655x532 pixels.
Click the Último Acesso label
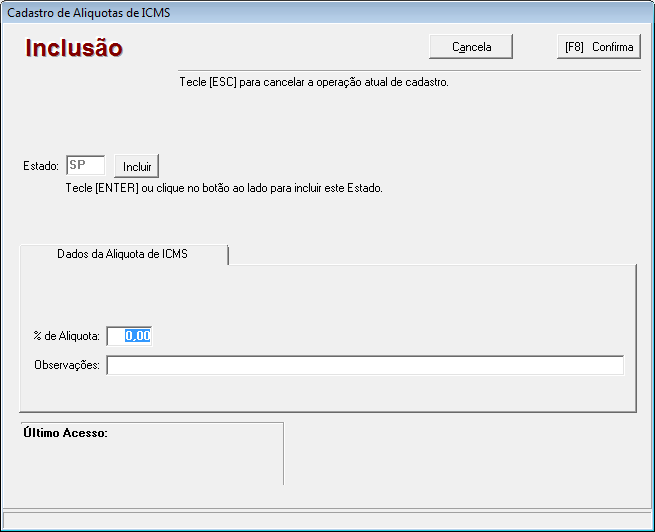65,433
